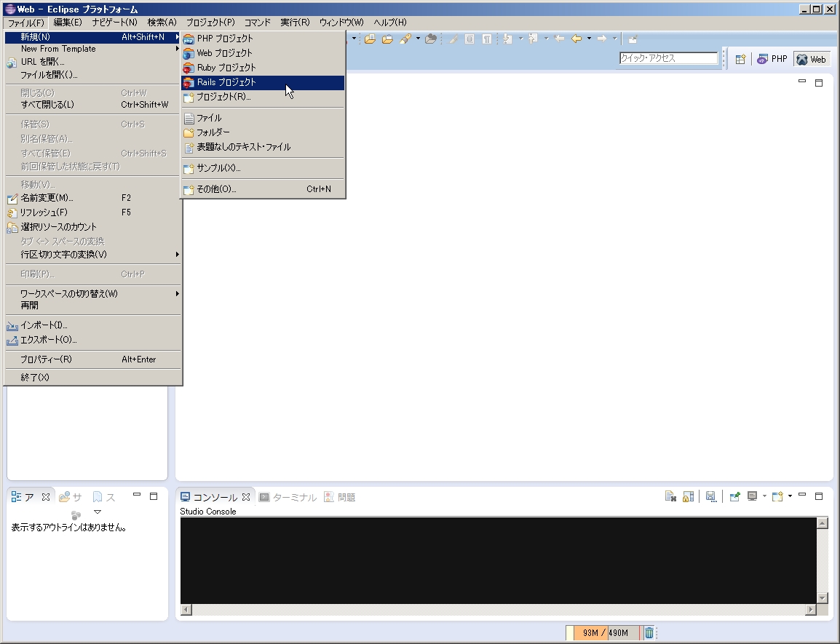Choose Ruby プロジェクト from the submenu
This screenshot has width=840, height=644.
pyautogui.click(x=263, y=68)
